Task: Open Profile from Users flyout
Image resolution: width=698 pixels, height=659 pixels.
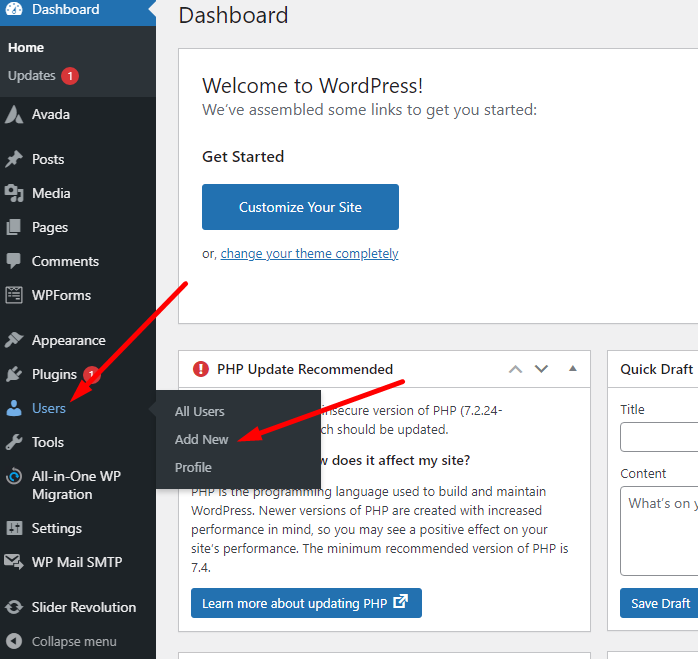Action: click(193, 468)
